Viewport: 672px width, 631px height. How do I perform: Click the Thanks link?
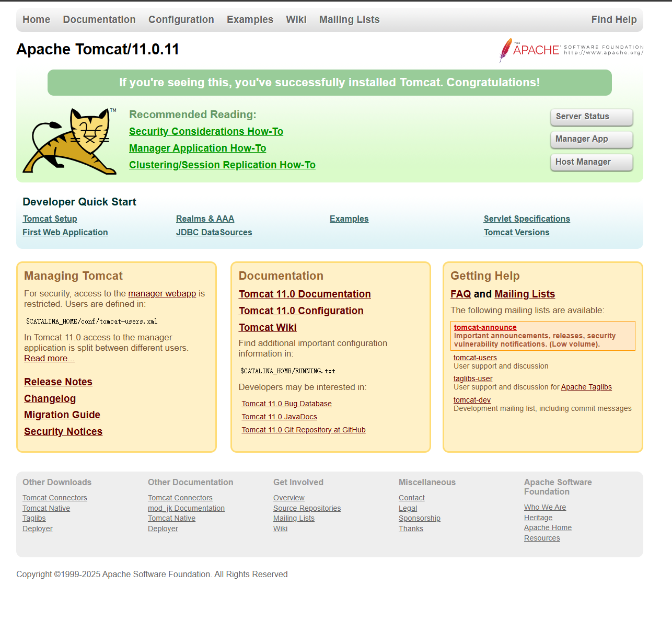(x=411, y=529)
